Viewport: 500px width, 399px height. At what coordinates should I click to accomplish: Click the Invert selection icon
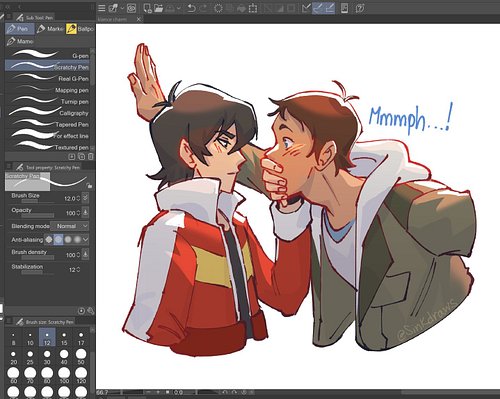tap(279, 8)
